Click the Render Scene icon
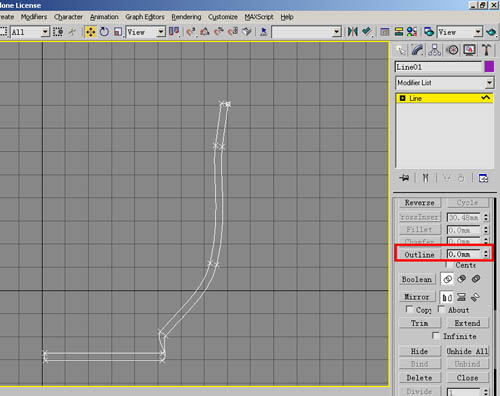Viewport: 500px width, 396px height. click(x=429, y=32)
